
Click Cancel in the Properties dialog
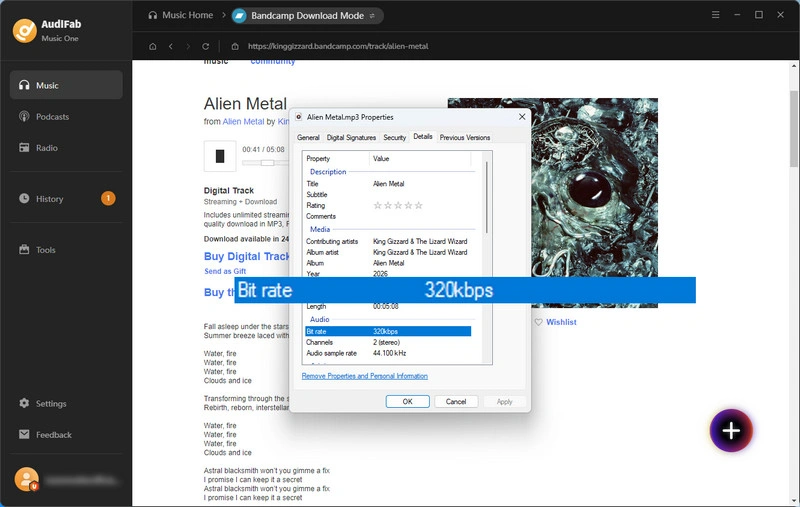point(456,401)
